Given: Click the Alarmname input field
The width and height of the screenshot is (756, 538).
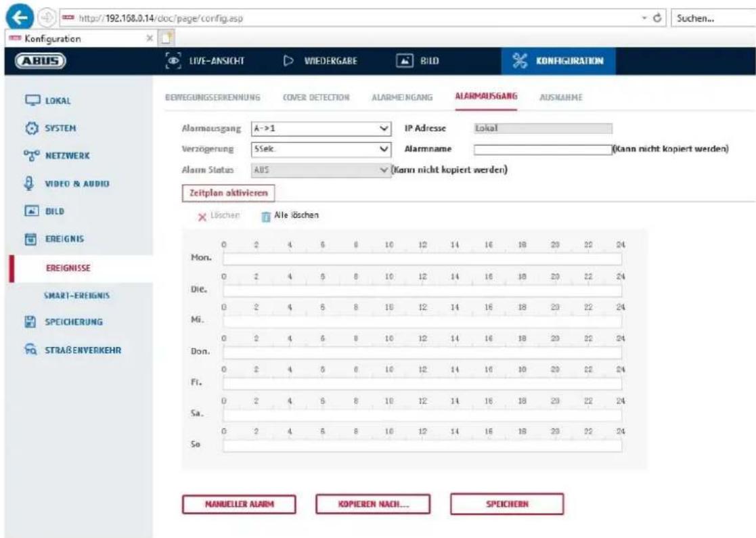Looking at the screenshot, I should click(542, 150).
